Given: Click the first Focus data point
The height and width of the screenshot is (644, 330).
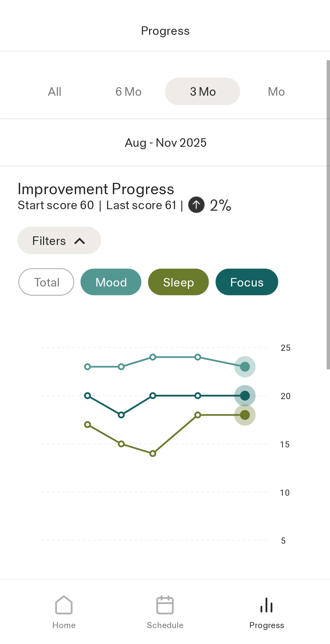Looking at the screenshot, I should 88,396.
